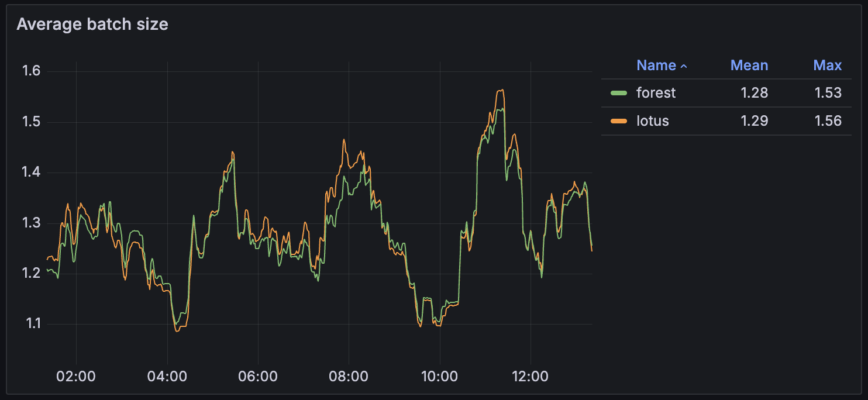
Task: Toggle the lotus series in legend
Action: [652, 121]
